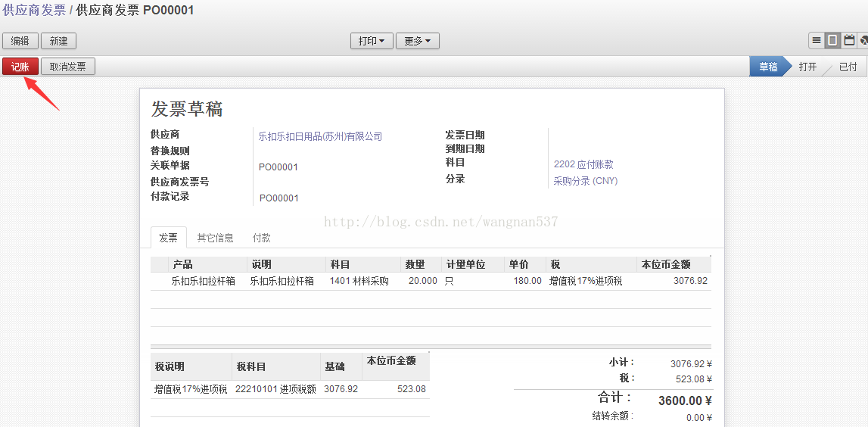Click invoice line amount 3076.92
The width and height of the screenshot is (868, 427).
tap(690, 281)
